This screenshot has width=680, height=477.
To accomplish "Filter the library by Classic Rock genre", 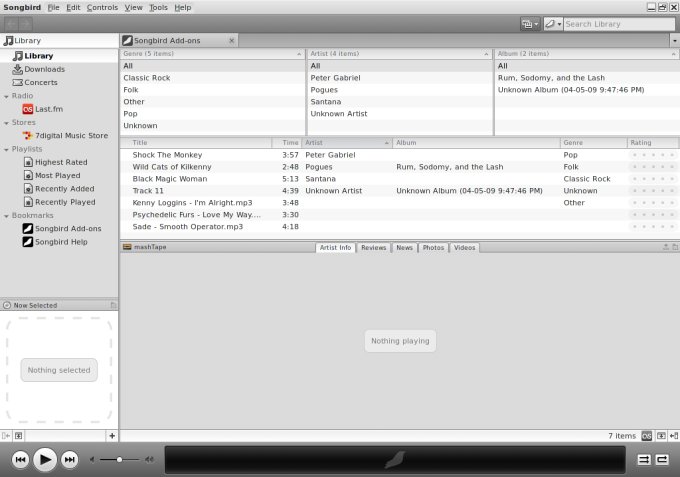I will point(148,78).
